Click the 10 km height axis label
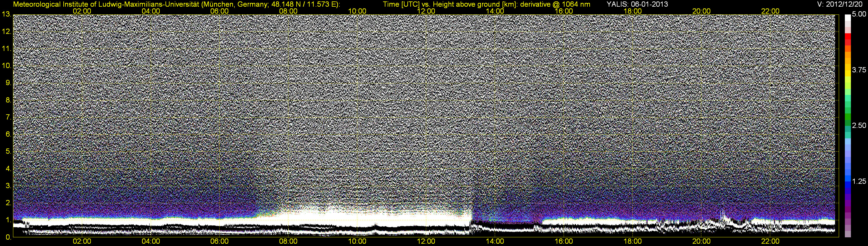Screen dimensions: 868x246 (x=6, y=66)
